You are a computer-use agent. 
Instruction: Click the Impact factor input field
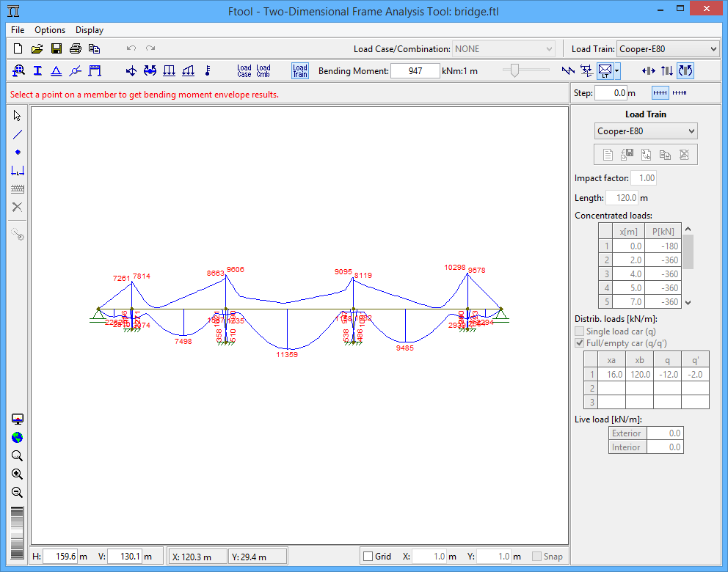644,178
